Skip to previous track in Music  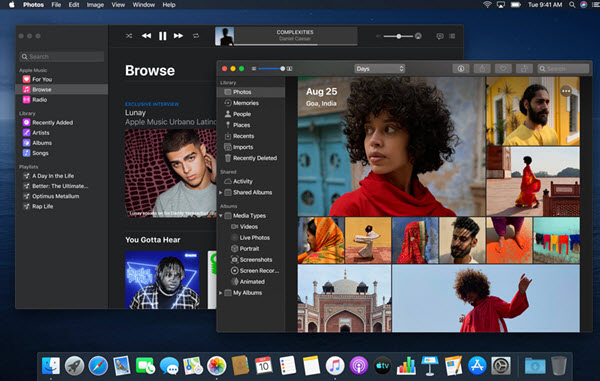click(146, 36)
